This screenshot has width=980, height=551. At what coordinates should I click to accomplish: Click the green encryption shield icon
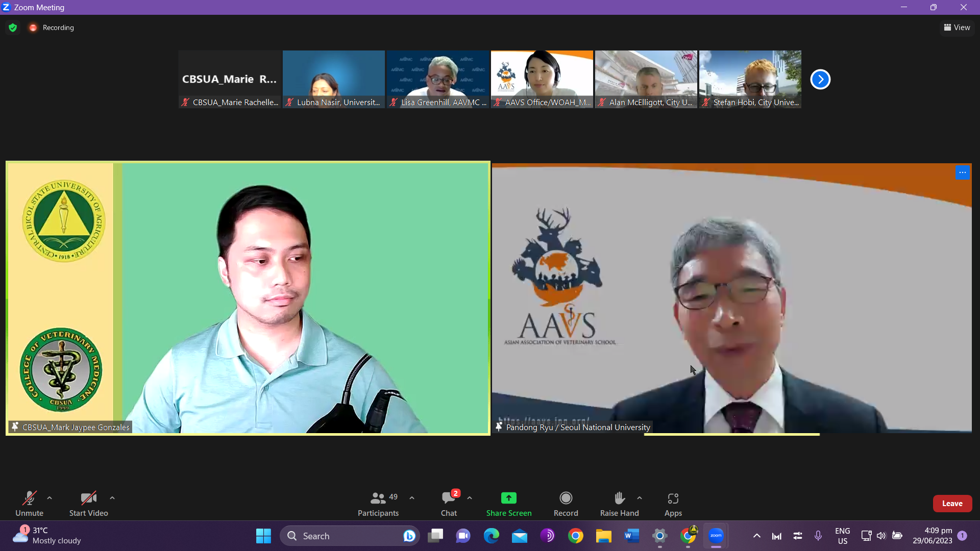[13, 28]
